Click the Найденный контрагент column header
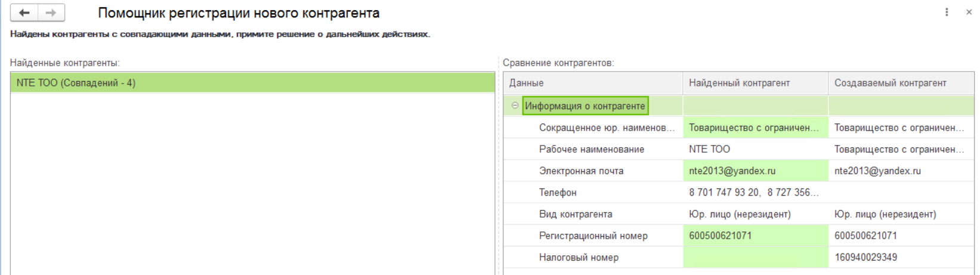This screenshot has width=980, height=275. coord(756,83)
